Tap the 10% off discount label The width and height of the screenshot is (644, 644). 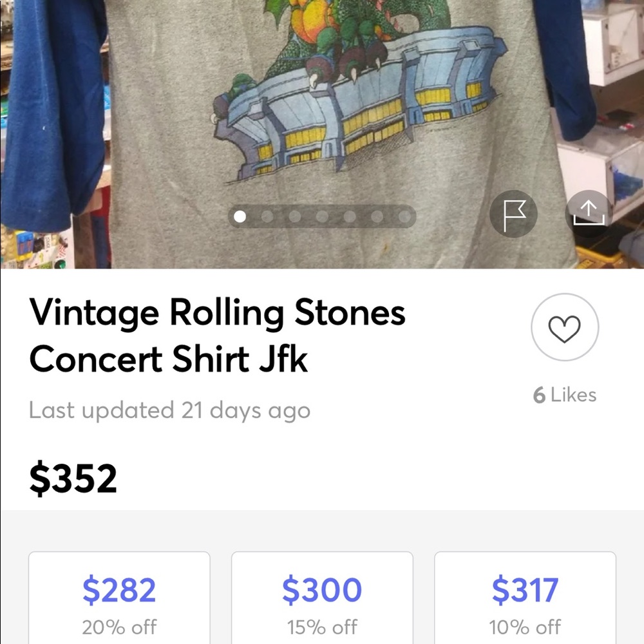tap(525, 627)
